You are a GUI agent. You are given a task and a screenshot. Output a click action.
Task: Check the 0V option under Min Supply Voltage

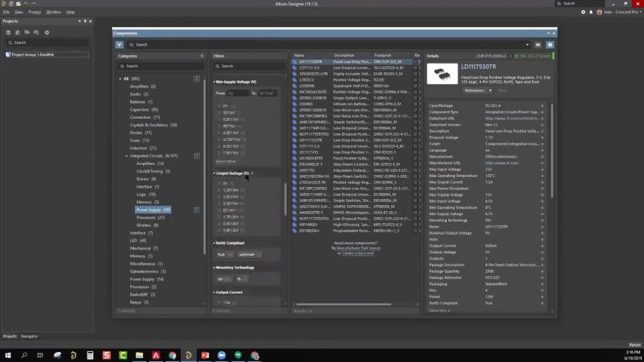219,106
